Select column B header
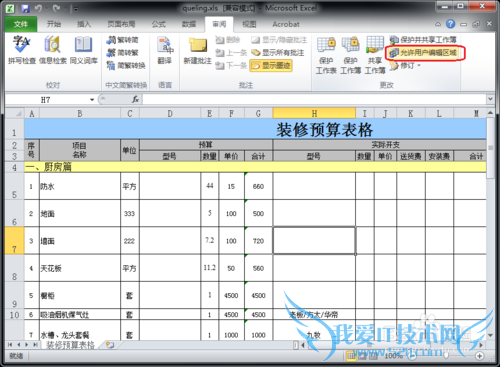This screenshot has width=500, height=367. pyautogui.click(x=80, y=114)
